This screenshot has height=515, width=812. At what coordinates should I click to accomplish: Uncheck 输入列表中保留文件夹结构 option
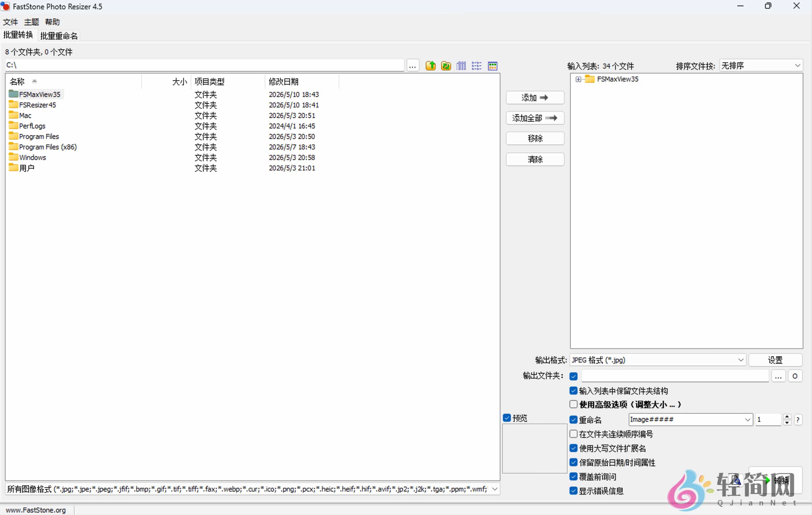(x=573, y=391)
